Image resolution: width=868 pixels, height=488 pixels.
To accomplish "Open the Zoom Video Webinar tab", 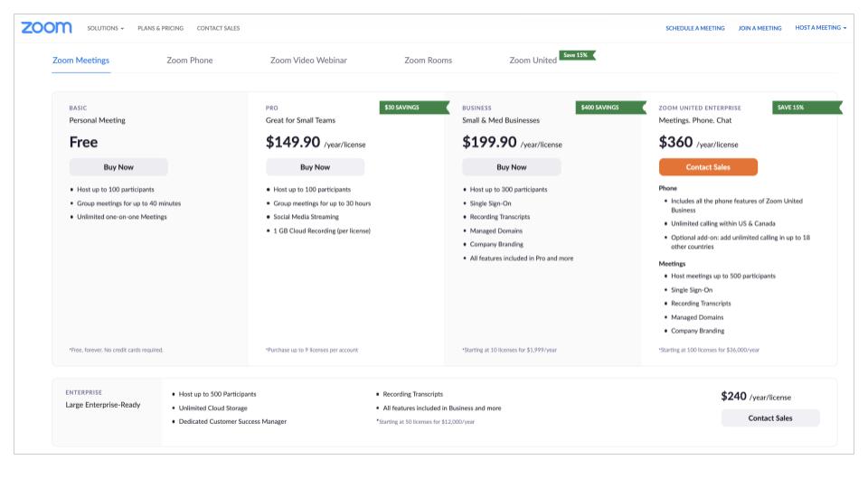I will pos(308,61).
